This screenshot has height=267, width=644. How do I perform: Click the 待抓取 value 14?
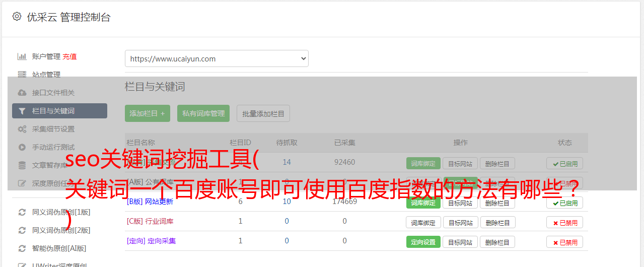287,162
